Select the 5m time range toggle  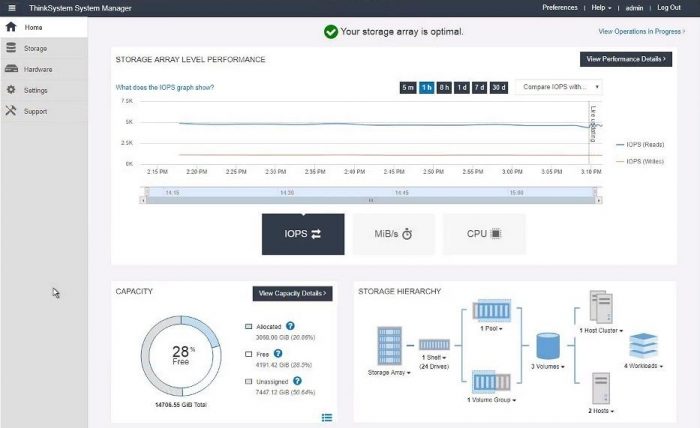point(408,88)
